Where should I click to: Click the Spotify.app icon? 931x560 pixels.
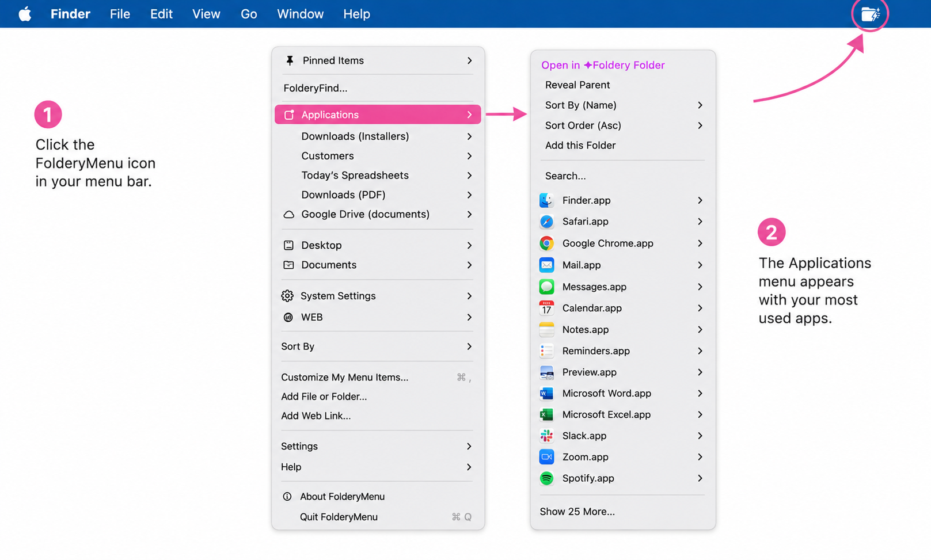click(x=546, y=478)
